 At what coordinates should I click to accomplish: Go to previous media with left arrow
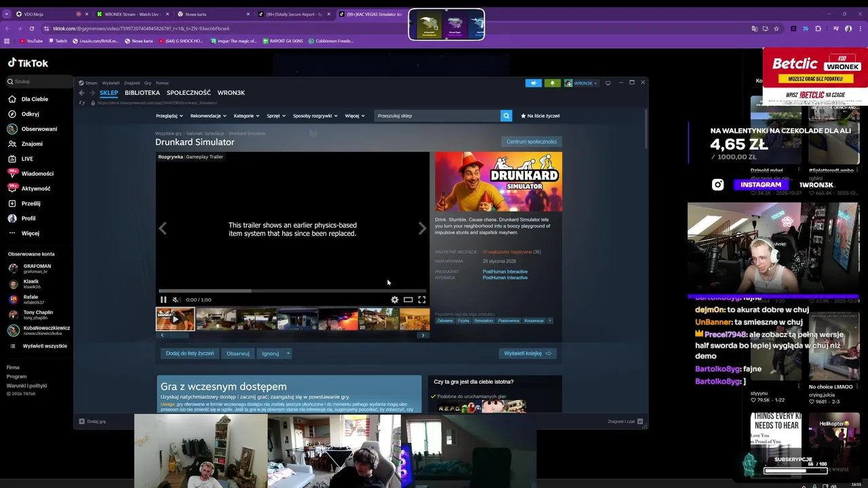pos(163,228)
